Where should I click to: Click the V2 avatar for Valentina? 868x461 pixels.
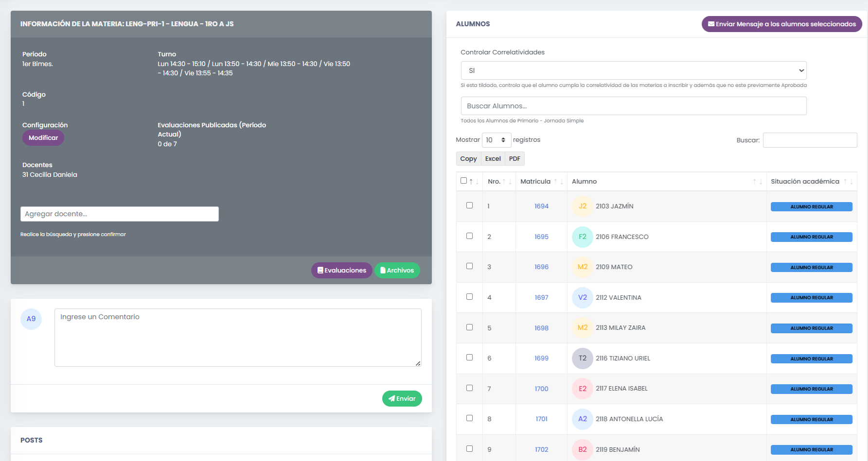coord(582,298)
